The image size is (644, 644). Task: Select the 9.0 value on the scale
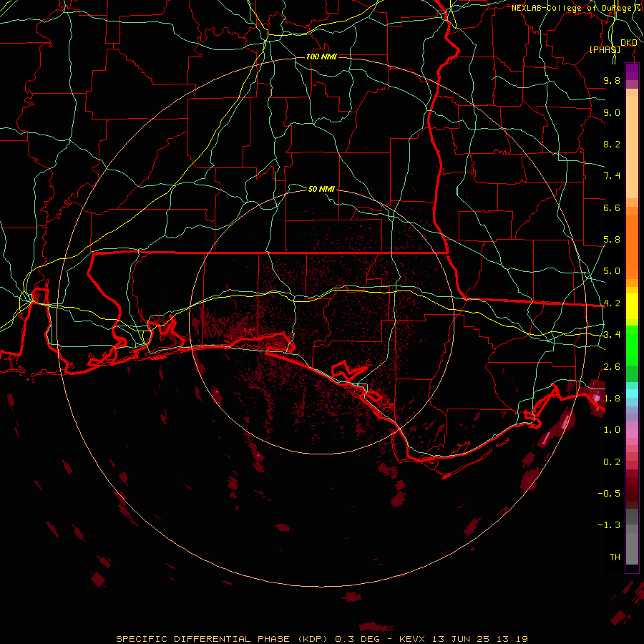tap(612, 112)
